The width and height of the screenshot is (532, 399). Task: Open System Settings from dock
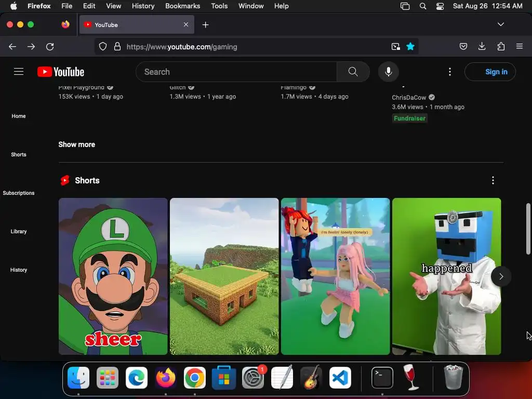click(x=253, y=378)
